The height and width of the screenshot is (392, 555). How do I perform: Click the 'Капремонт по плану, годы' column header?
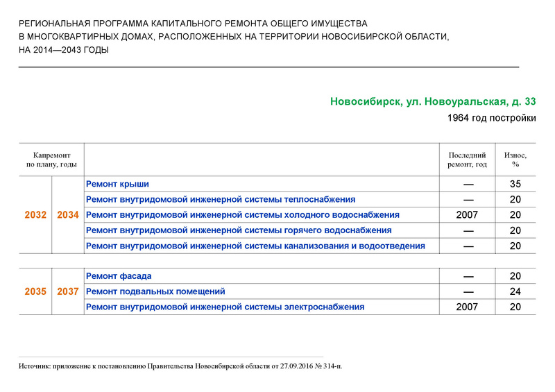click(51, 160)
